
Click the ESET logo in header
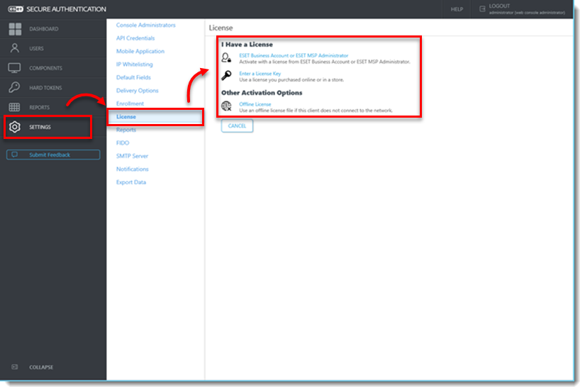tap(16, 9)
